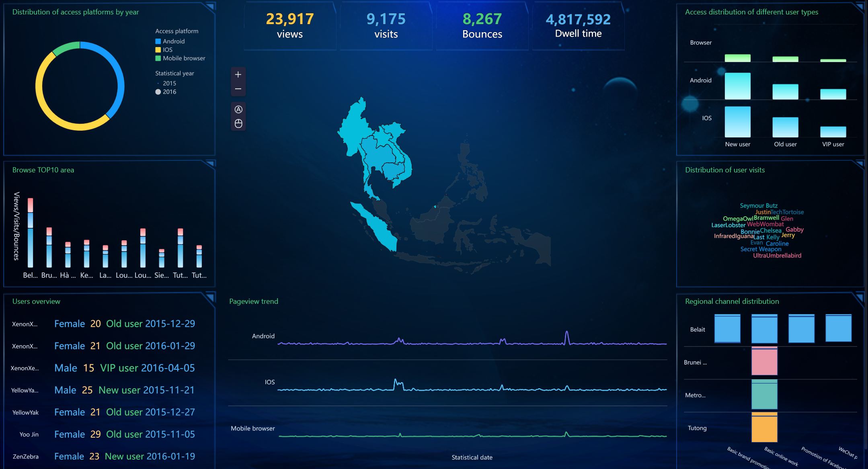Image resolution: width=868 pixels, height=469 pixels.
Task: Zoom out the map with minus button
Action: (x=238, y=89)
